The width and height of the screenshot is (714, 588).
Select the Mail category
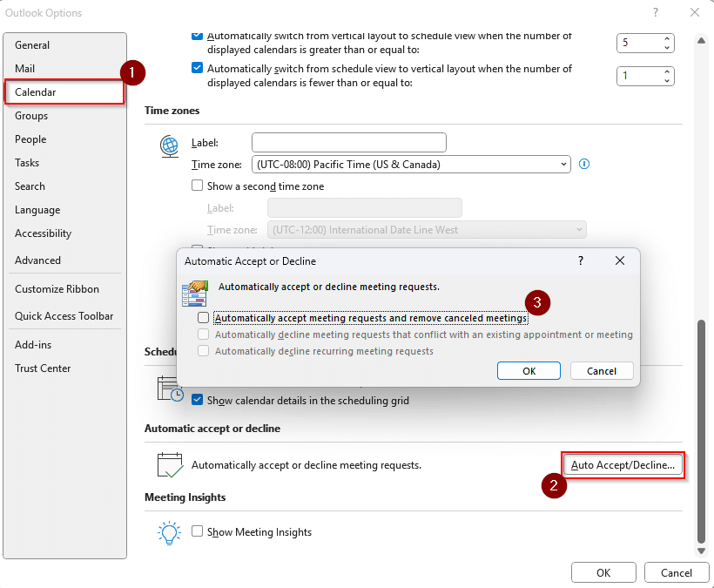point(65,68)
